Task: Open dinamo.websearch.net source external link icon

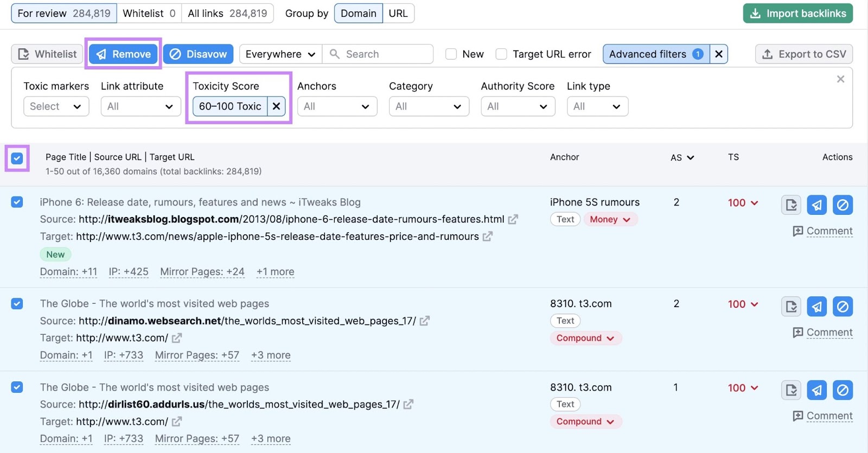Action: (x=424, y=321)
